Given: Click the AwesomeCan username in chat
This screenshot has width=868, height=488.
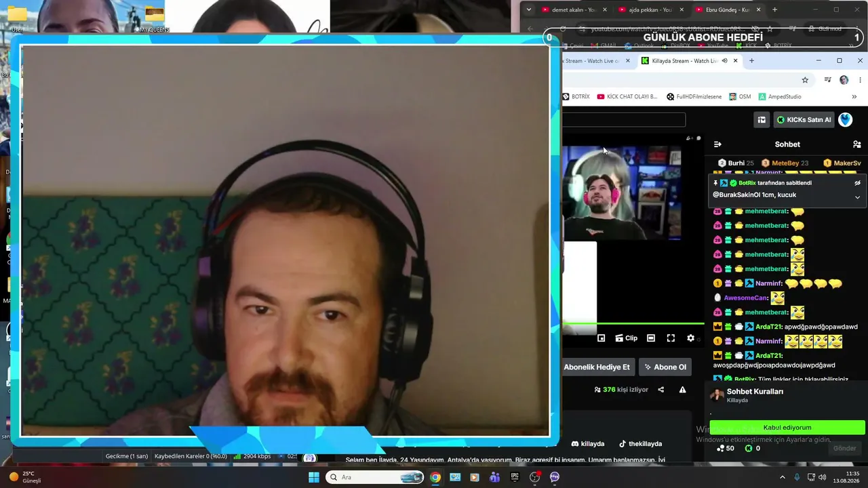Looking at the screenshot, I should (x=746, y=298).
